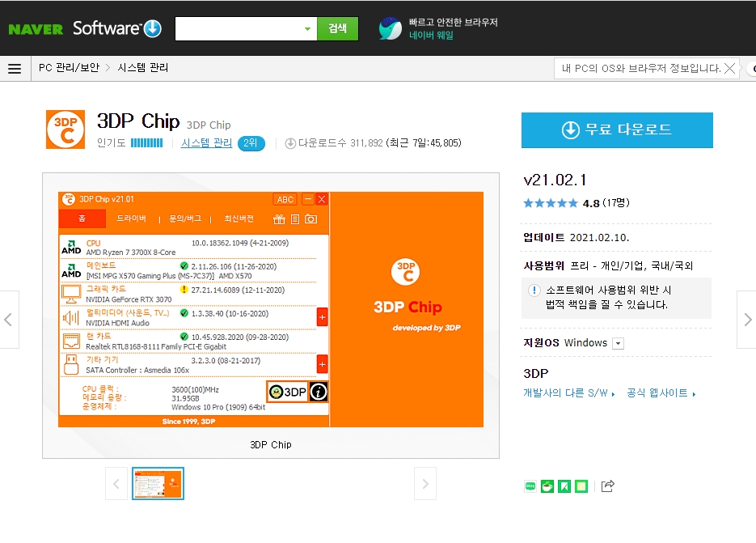Screen dimensions: 756x543
Task: Open the 네이버 웨일 link
Action: pos(431,36)
